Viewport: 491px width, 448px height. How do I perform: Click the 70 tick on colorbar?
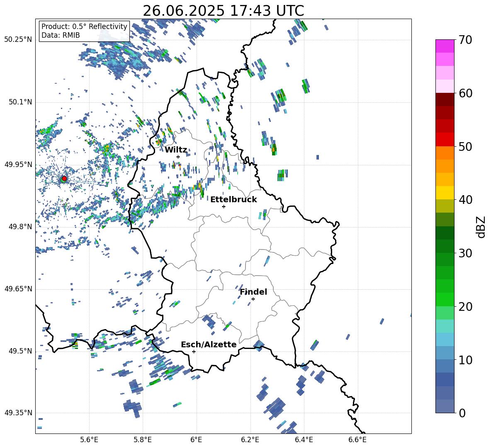click(x=465, y=40)
